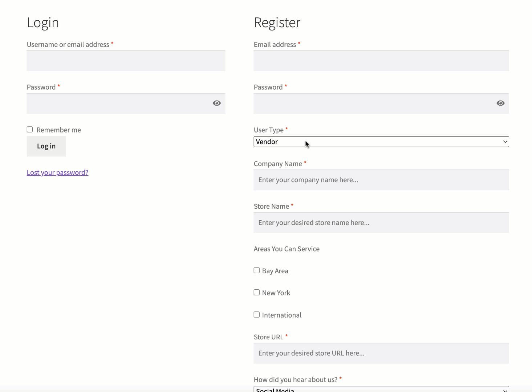Click the Remember me label text
This screenshot has width=532, height=392.
pos(58,130)
